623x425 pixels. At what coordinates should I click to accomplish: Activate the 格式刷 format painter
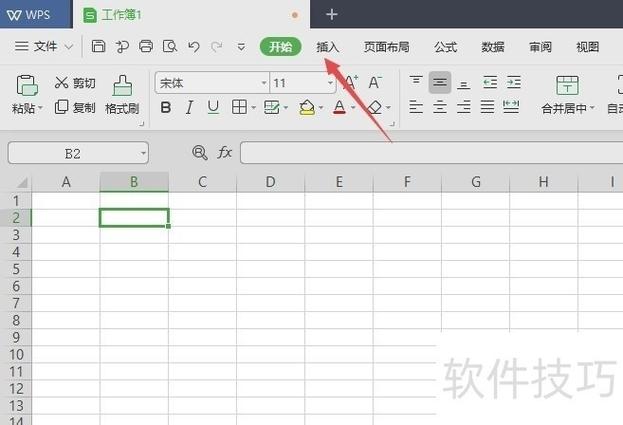tap(122, 95)
